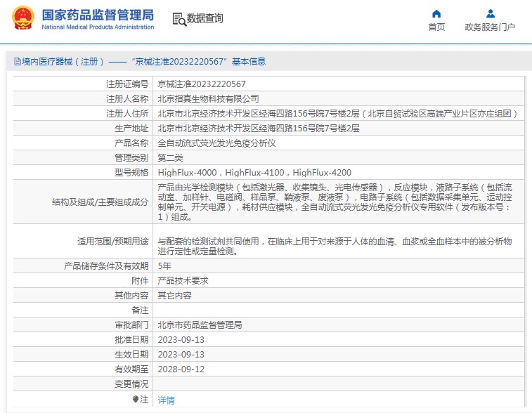Click the 型号规格 label
Screen dimensions: 532x413
[x=131, y=173]
